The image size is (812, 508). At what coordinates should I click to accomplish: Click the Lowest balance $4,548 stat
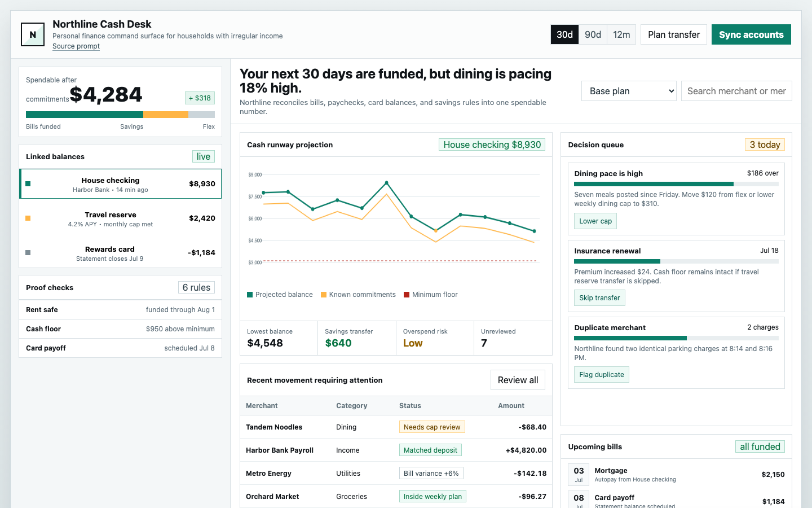(279, 338)
